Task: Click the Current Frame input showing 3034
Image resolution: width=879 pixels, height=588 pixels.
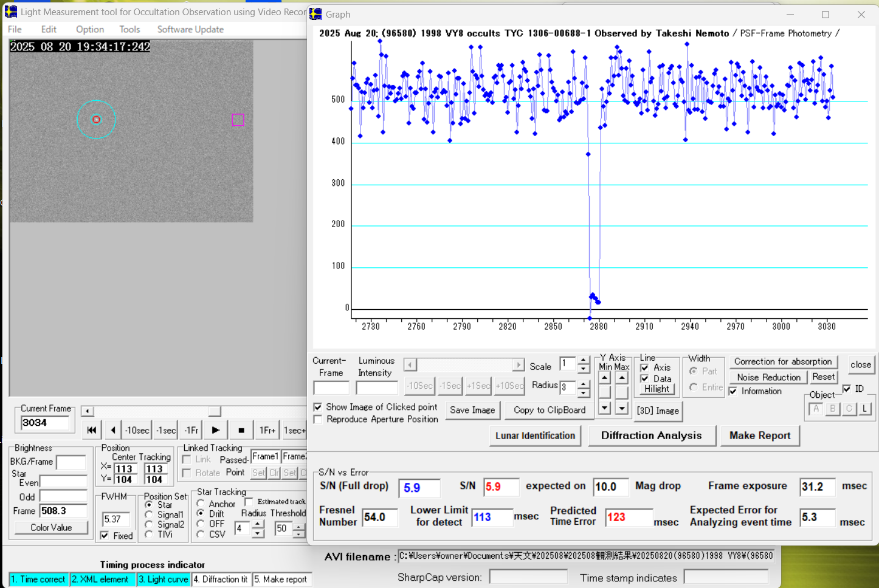Action: (x=45, y=423)
